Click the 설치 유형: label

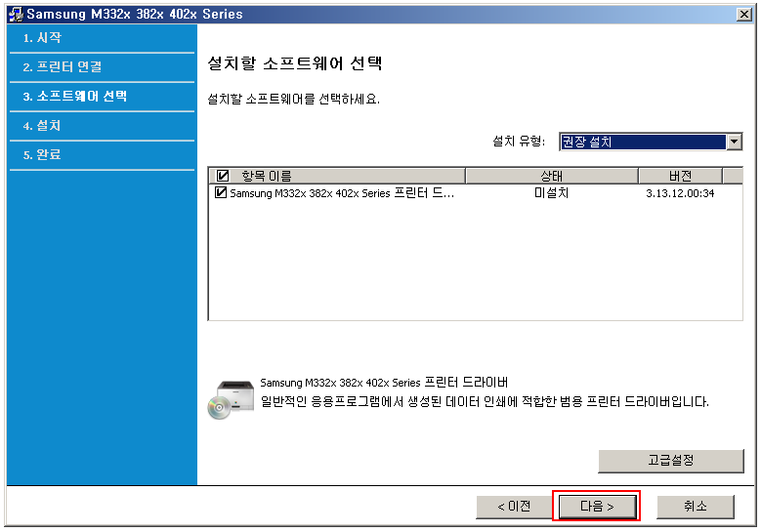(519, 142)
